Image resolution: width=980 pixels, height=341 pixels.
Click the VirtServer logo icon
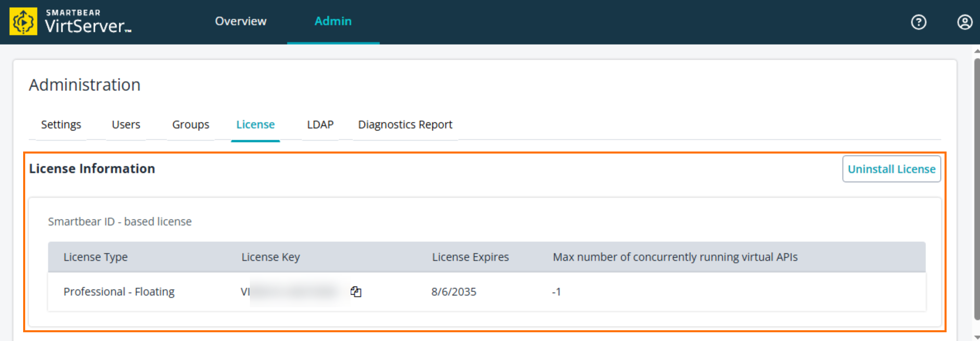tap(23, 22)
